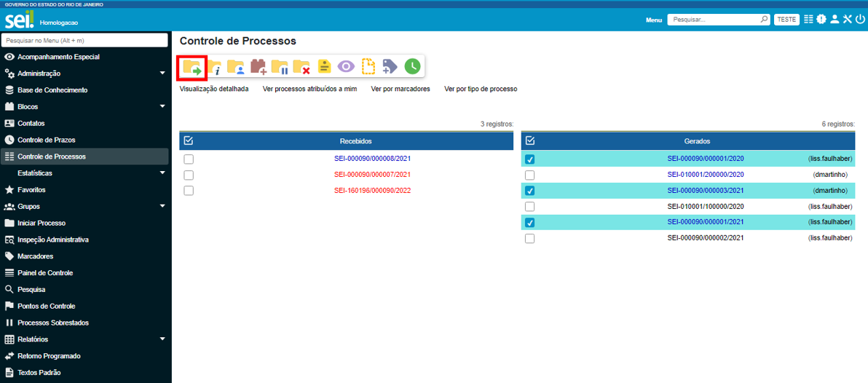Click the Pesquisar no Menu search field
This screenshot has width=868, height=383.
85,41
